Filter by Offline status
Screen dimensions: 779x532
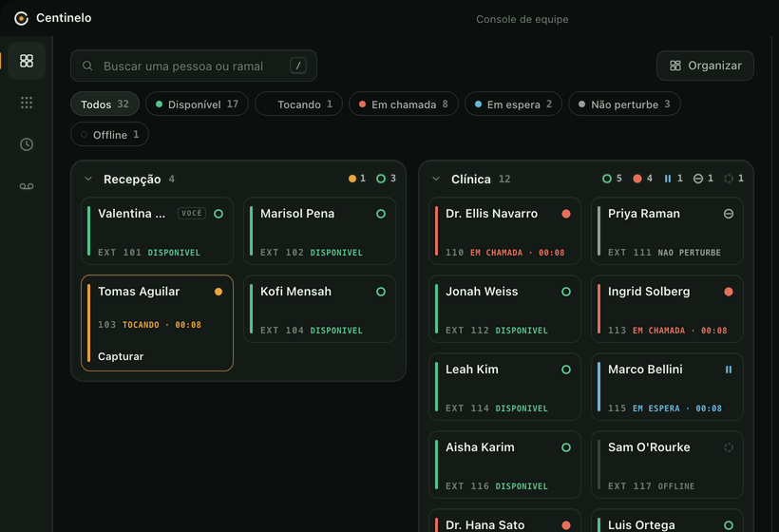pos(110,134)
